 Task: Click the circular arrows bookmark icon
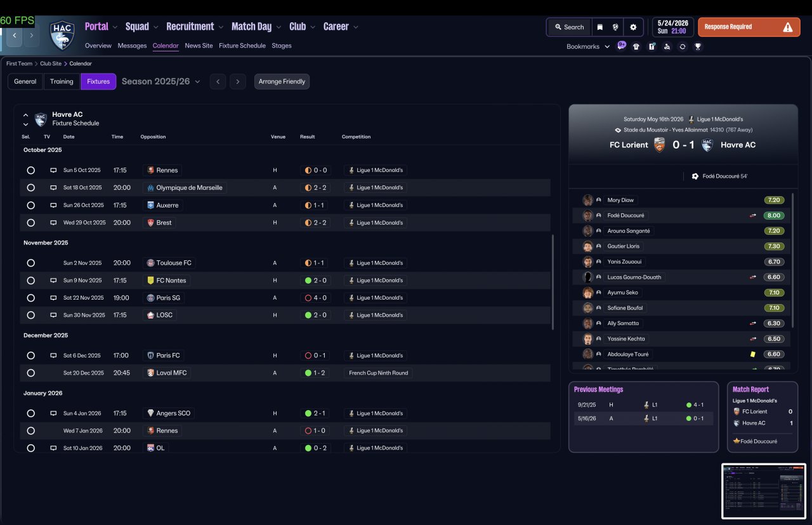[683, 46]
